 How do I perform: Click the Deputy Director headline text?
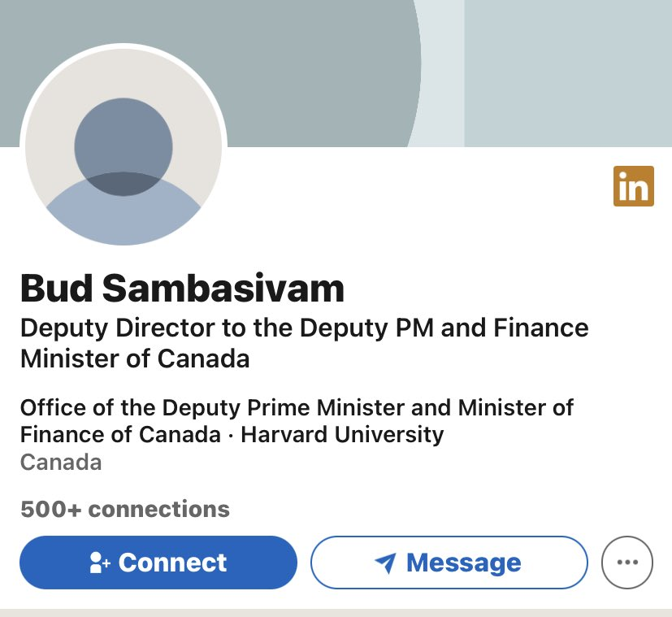(304, 328)
